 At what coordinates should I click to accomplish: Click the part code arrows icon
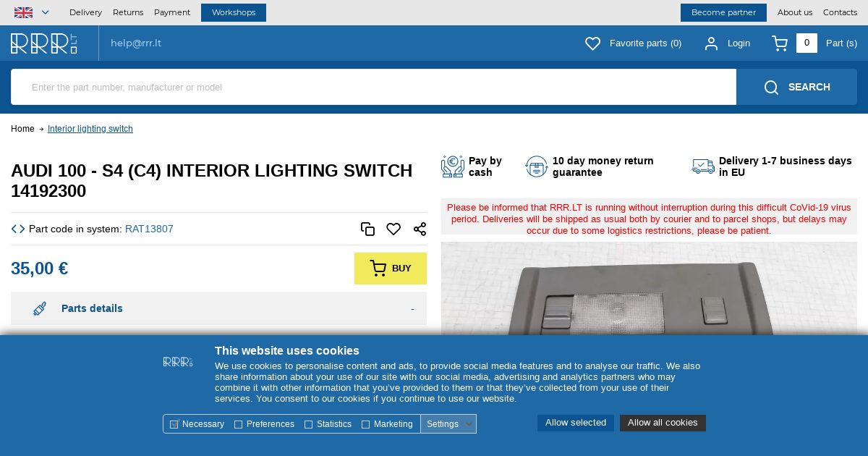tap(18, 229)
